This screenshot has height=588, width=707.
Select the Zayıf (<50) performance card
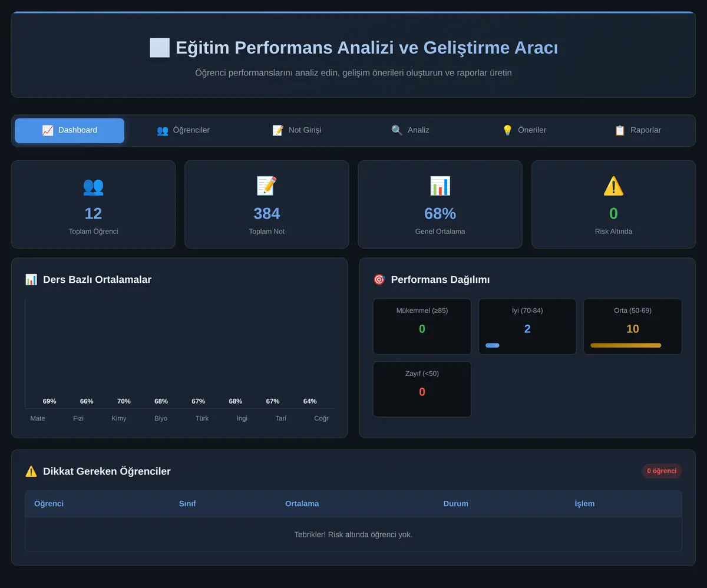click(x=422, y=389)
